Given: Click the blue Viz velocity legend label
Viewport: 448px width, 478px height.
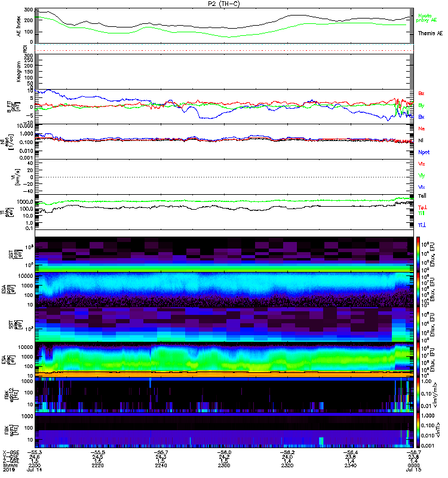Looking at the screenshot, I should click(x=422, y=187).
